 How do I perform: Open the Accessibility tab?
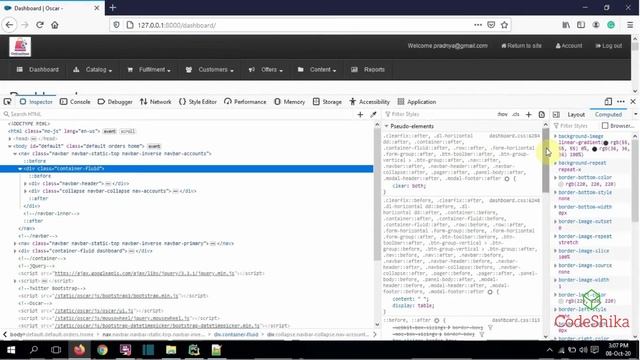[x=369, y=102]
